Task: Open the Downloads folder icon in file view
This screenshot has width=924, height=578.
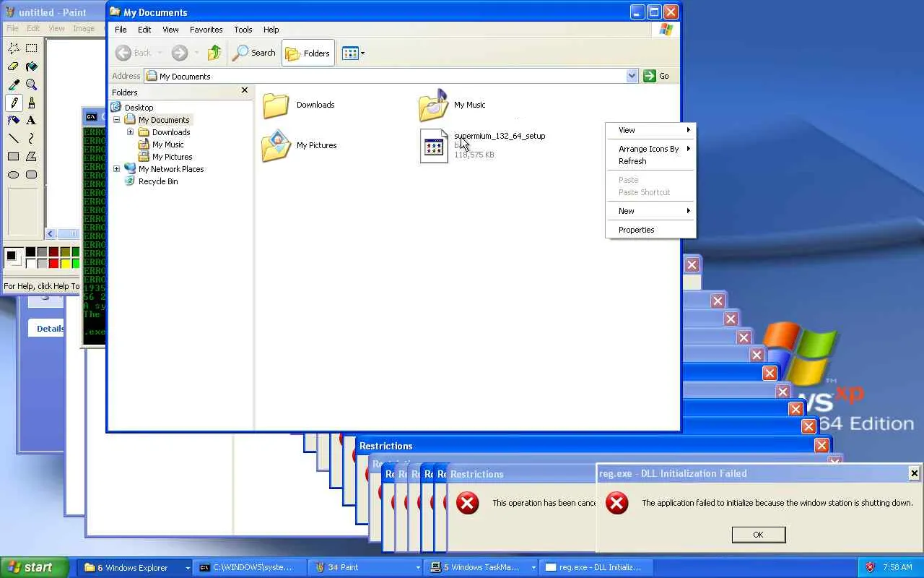Action: click(276, 105)
